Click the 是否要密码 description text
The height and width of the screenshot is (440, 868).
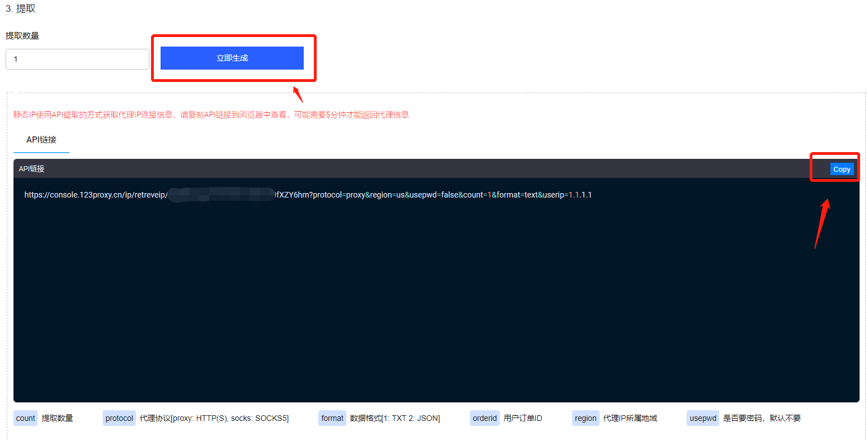pyautogui.click(x=761, y=418)
